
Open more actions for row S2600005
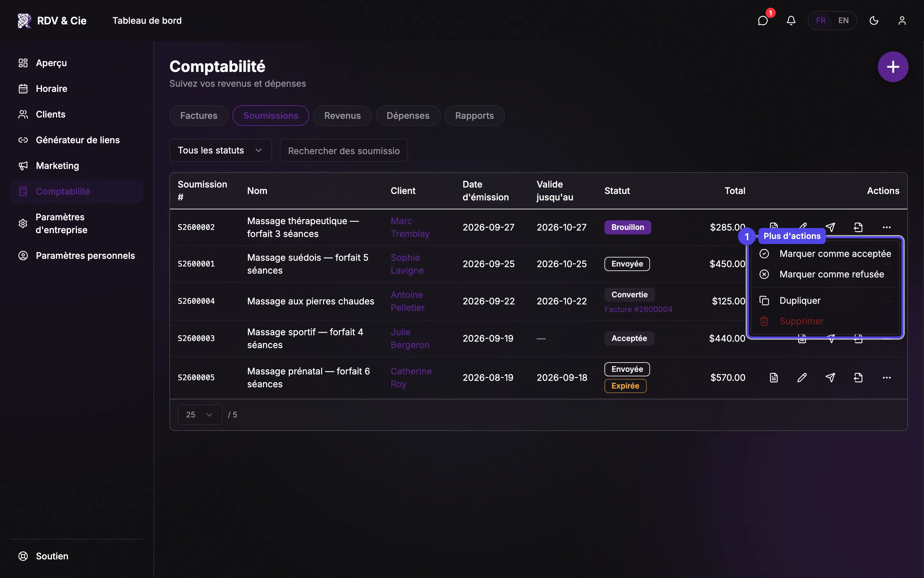(886, 378)
